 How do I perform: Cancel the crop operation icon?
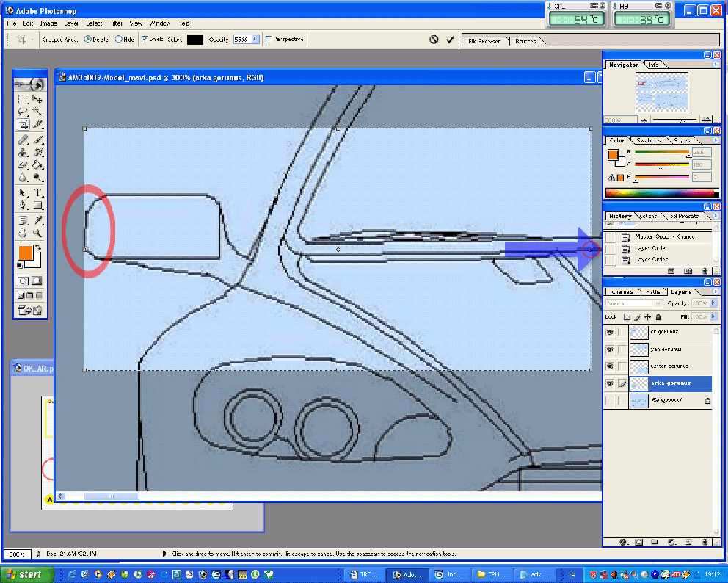pos(434,40)
